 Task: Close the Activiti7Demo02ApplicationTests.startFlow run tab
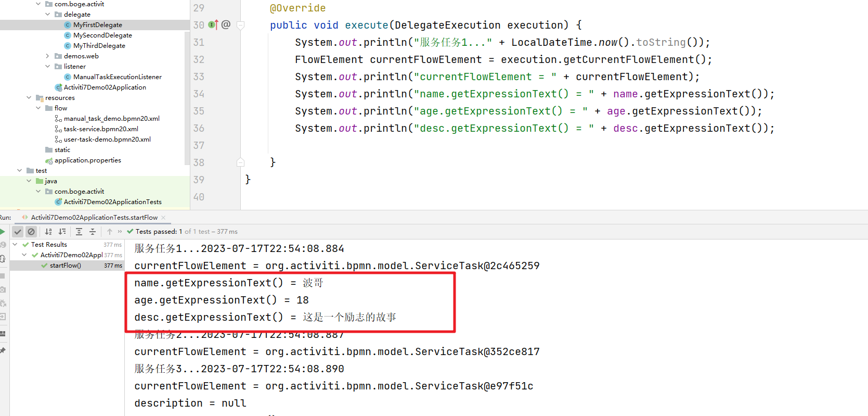coord(163,218)
